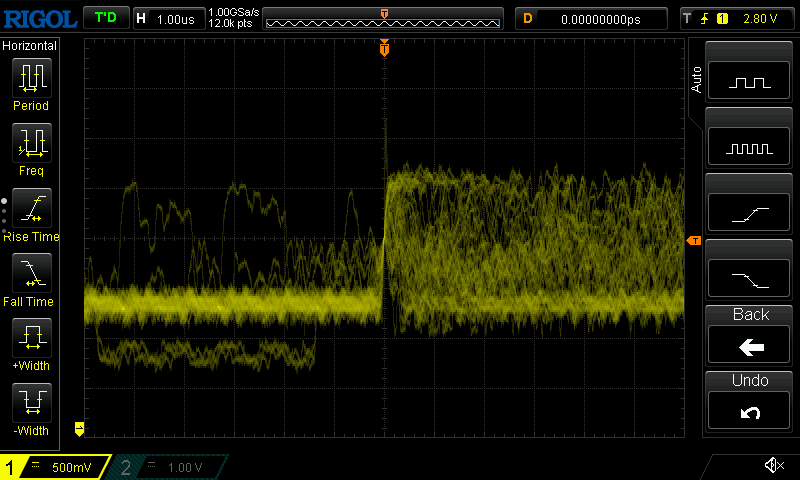Click the orange trigger level marker on right edge
Image resolution: width=800 pixels, height=480 pixels.
click(693, 241)
